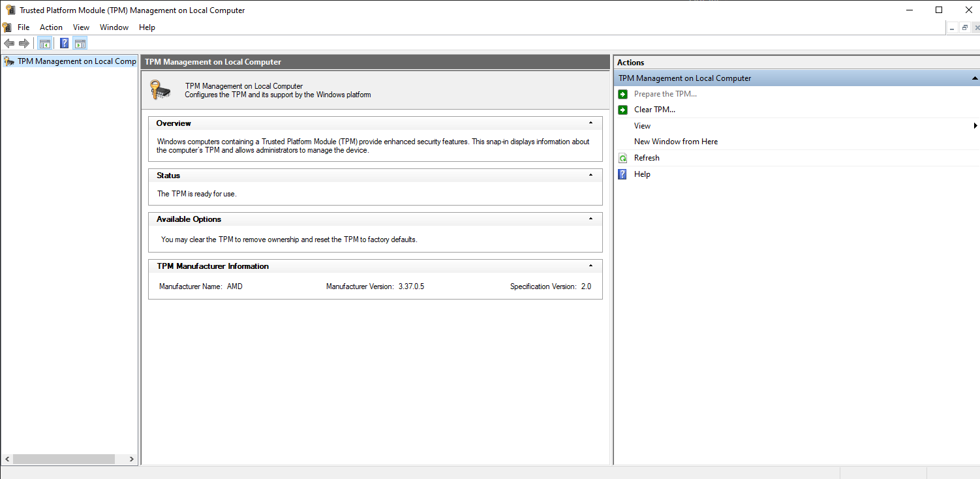Collapse the Status section

tap(590, 175)
